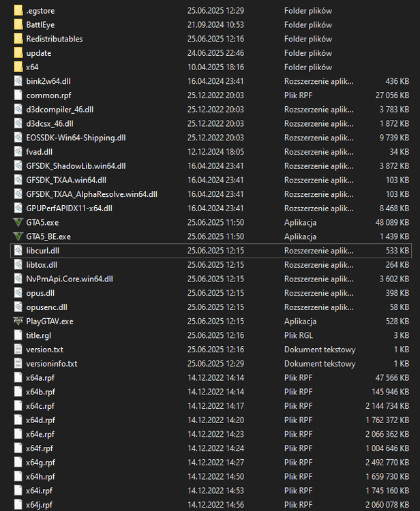Click the x64d.rpf file icon

click(x=18, y=420)
